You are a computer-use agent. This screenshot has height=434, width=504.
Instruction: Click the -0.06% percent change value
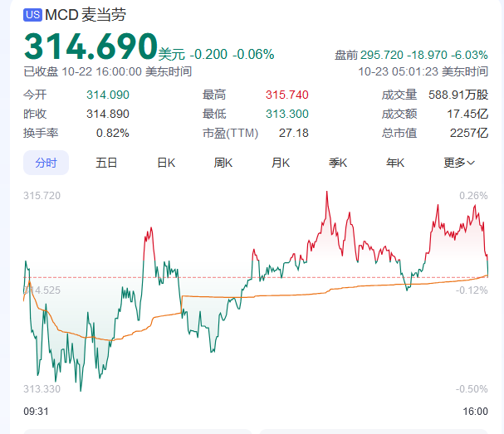(x=253, y=54)
